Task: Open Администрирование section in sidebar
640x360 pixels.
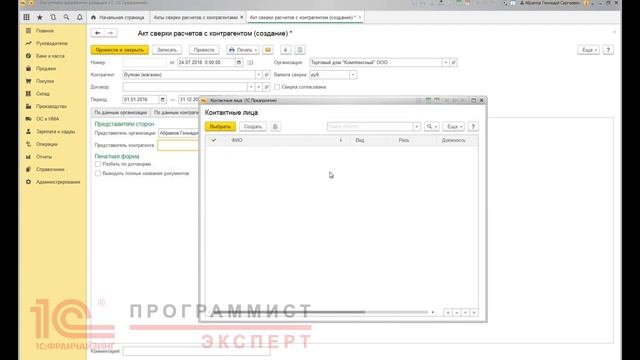Action: coord(58,182)
